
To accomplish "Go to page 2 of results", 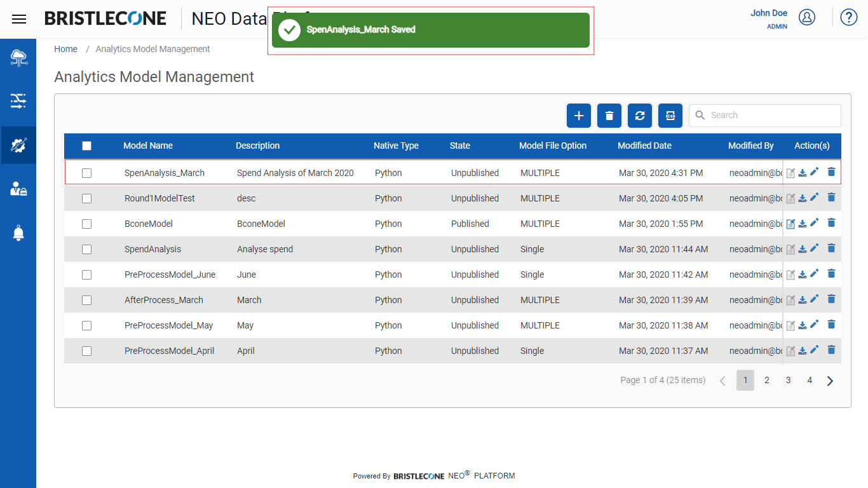I will point(767,380).
